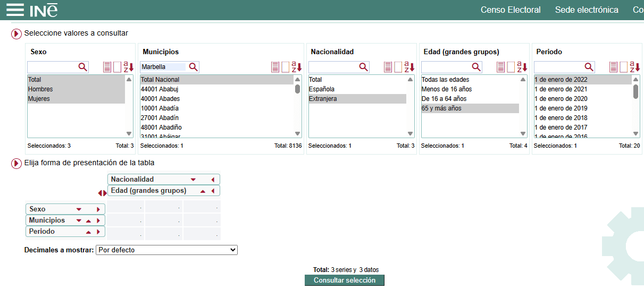Move Sexo to columns with right arrow
Viewport: 644px width, 289px height.
pos(98,209)
